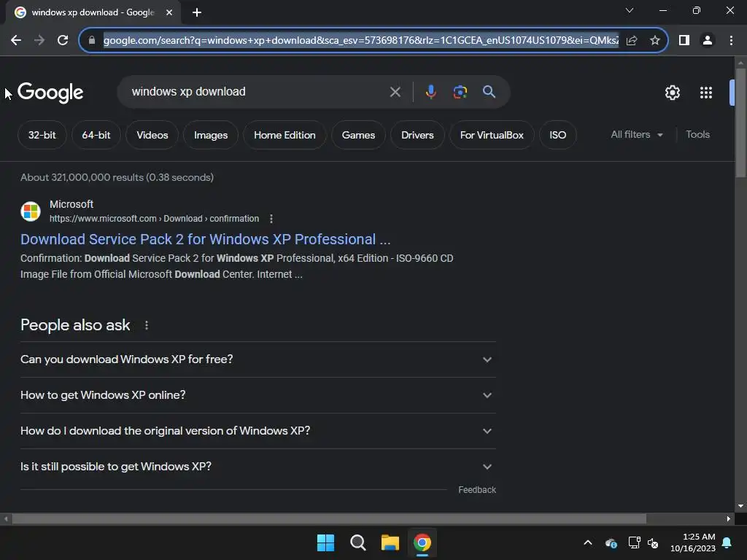Click the horizontal scrollbar thumb
The width and height of the screenshot is (747, 560).
(x=329, y=518)
